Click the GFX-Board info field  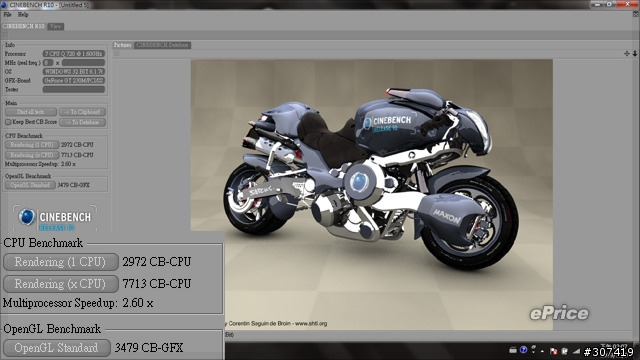(74, 81)
